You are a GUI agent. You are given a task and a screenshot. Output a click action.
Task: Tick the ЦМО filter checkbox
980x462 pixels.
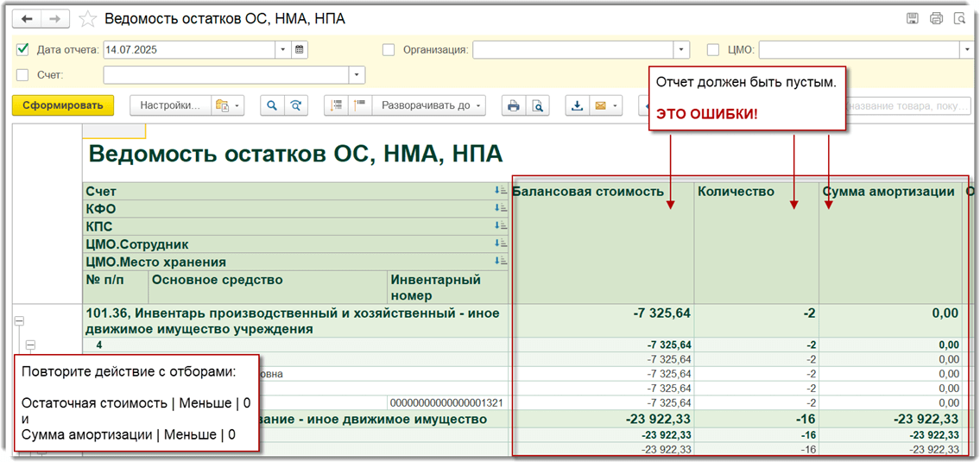click(x=713, y=50)
